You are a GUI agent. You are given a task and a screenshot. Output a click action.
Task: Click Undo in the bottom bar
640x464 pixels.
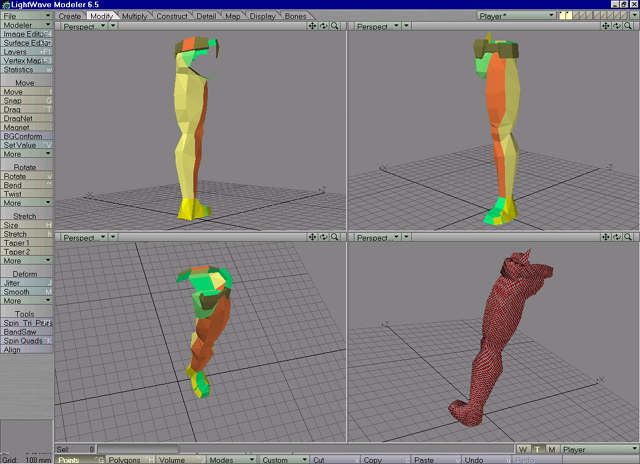(x=487, y=460)
